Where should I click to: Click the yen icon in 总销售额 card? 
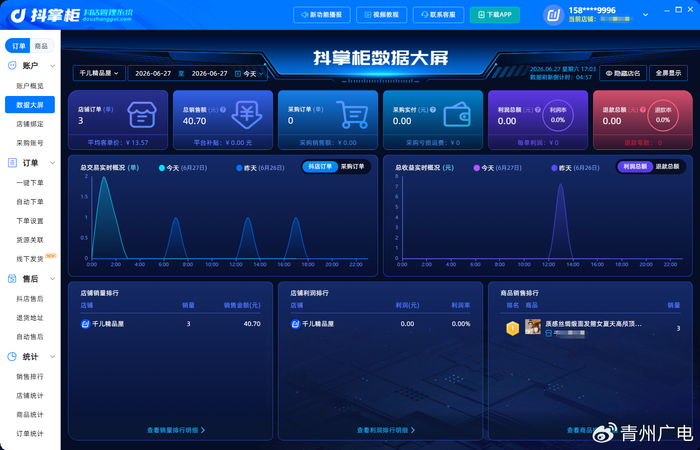point(246,115)
